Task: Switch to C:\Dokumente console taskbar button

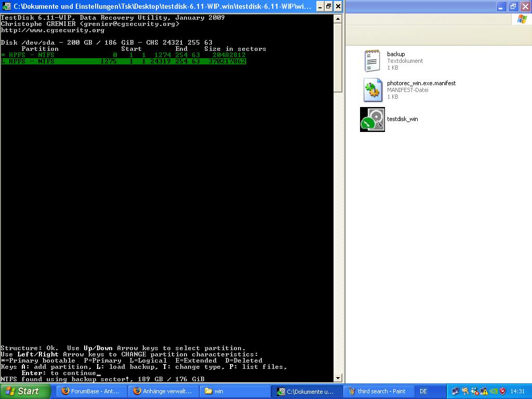Action: click(x=307, y=391)
